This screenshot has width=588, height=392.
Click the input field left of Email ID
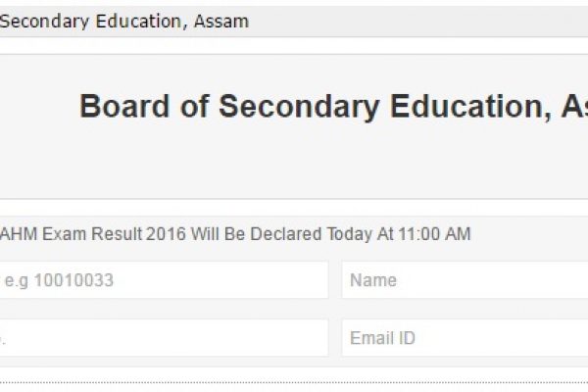pyautogui.click(x=162, y=338)
